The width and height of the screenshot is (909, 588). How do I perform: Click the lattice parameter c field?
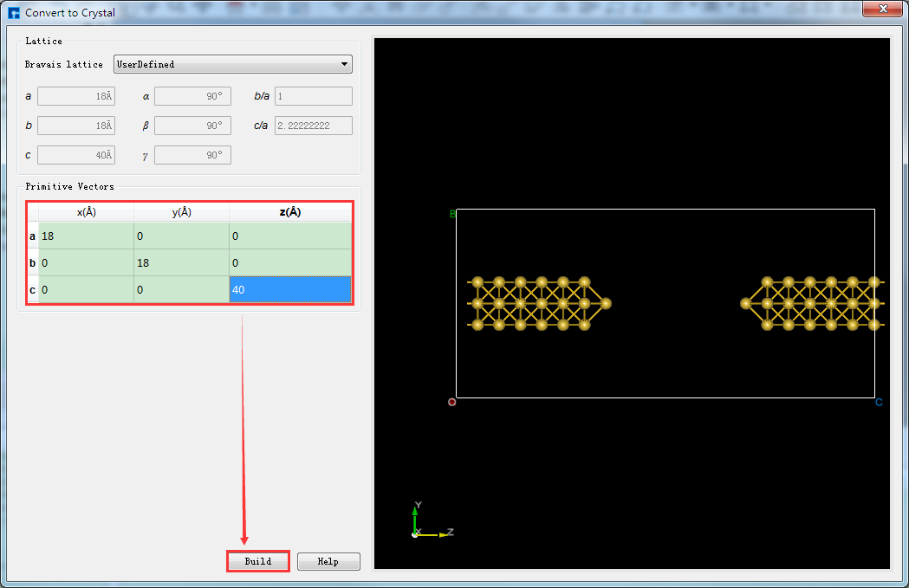tap(76, 155)
